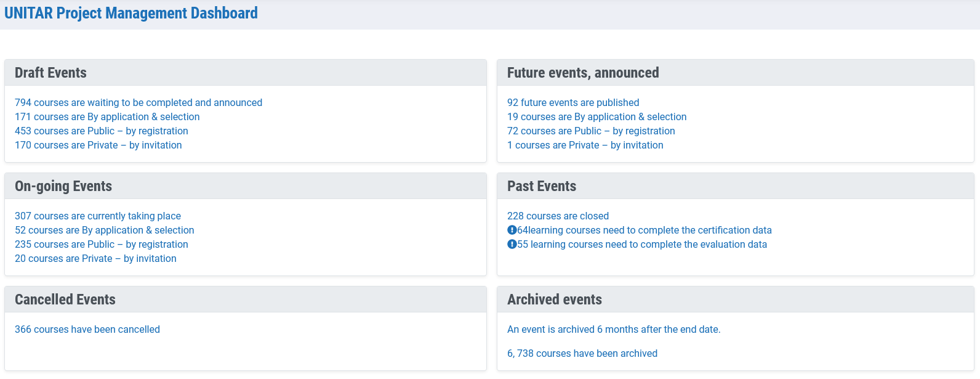Open 72 future courses Public by registration

coord(591,131)
